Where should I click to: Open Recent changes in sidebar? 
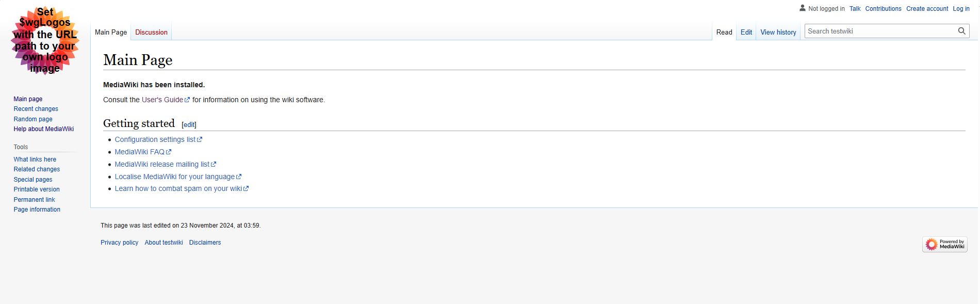point(36,109)
